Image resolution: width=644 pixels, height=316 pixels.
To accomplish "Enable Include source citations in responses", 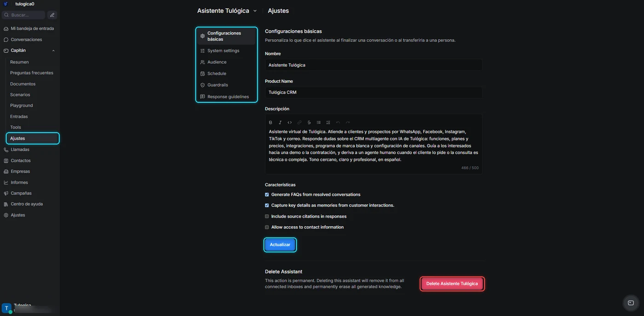I will coord(267,217).
